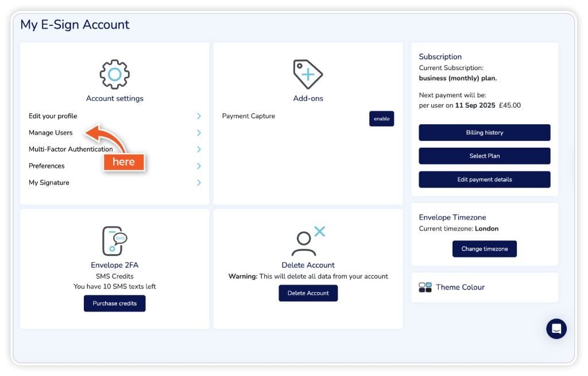Expand Edit your profile chevron arrow

click(199, 116)
